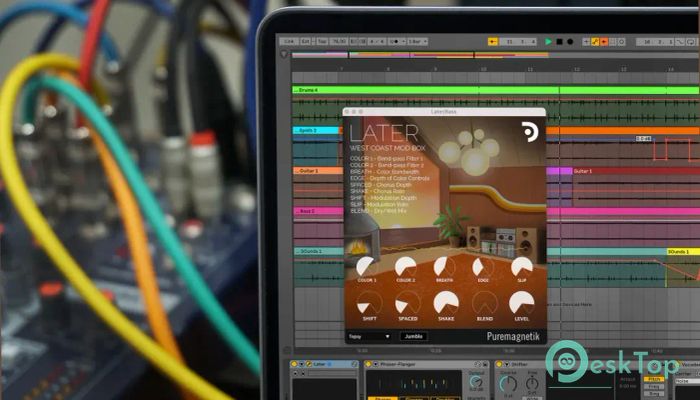700x400 pixels.
Task: Open the metronome settings dropdown arrow
Action: pyautogui.click(x=404, y=41)
